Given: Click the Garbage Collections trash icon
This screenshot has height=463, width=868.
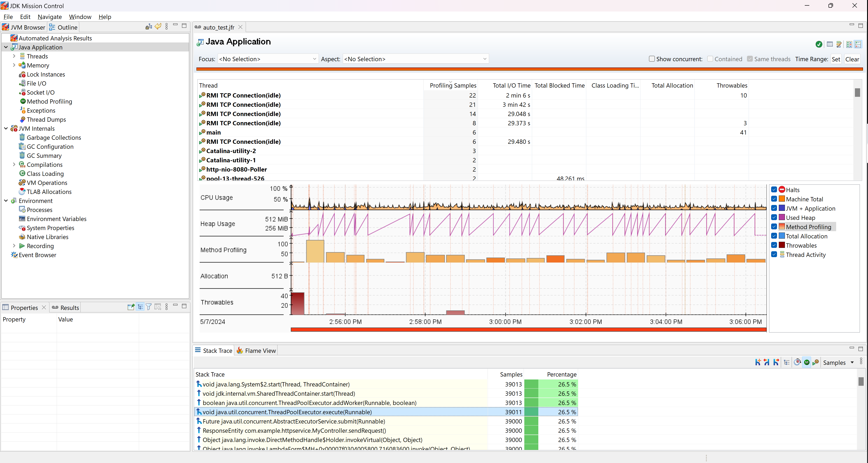Looking at the screenshot, I should pyautogui.click(x=22, y=137).
